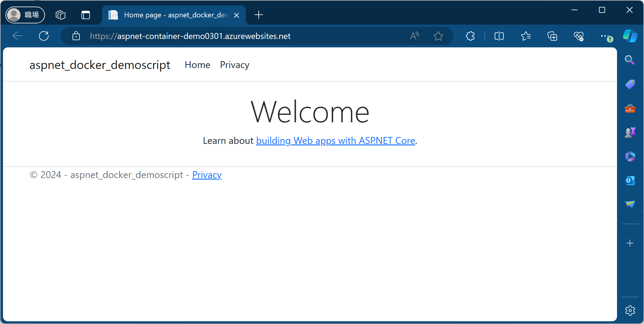The width and height of the screenshot is (644, 324).
Task: Activate Read aloud icon
Action: point(415,36)
